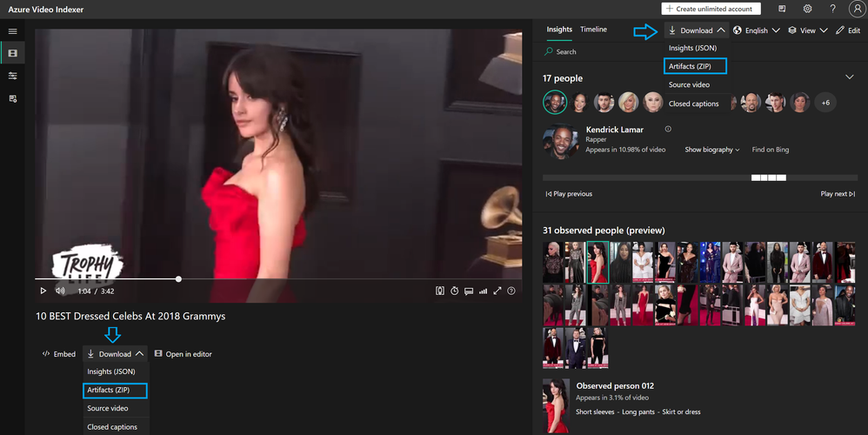Image resolution: width=868 pixels, height=435 pixels.
Task: Collapse Download dropdown beside English selector
Action: click(x=697, y=30)
